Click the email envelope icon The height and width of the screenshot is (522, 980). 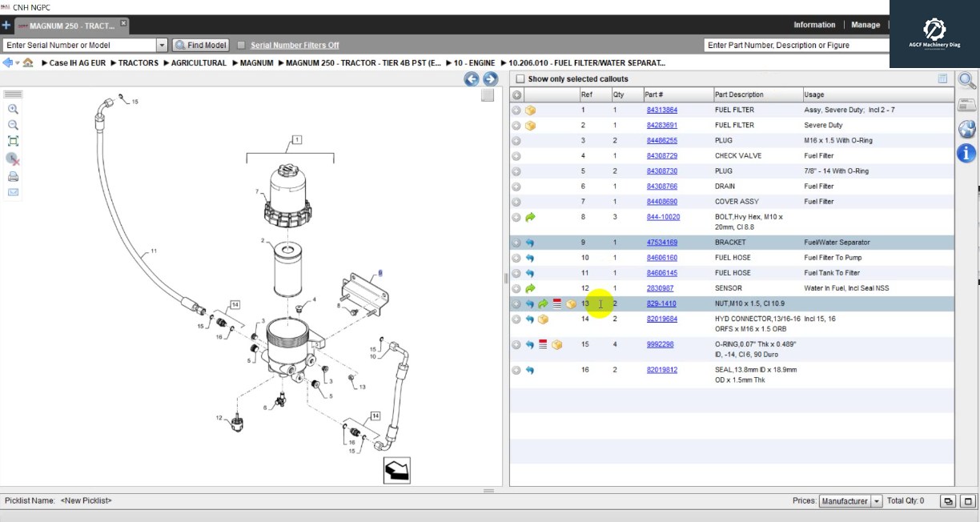point(13,192)
